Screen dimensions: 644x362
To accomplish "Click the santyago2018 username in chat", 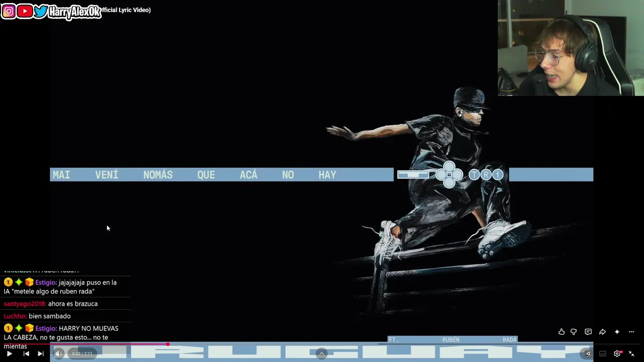I will [x=25, y=304].
